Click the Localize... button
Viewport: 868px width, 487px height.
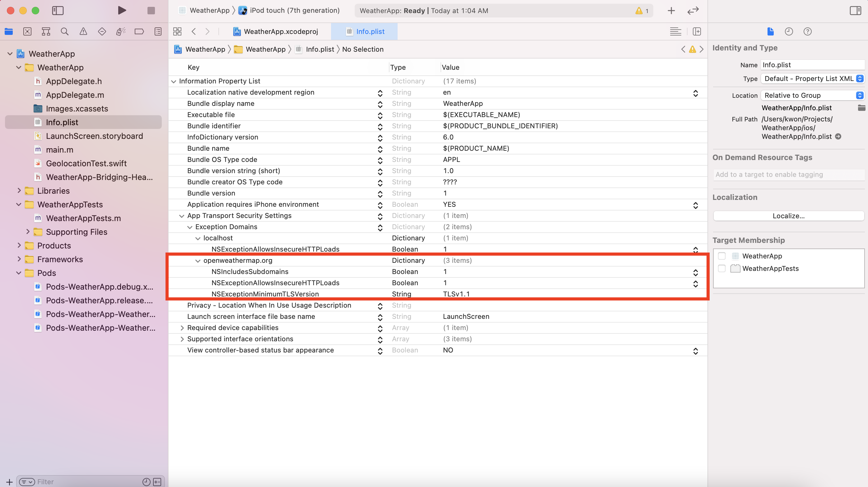[788, 216]
